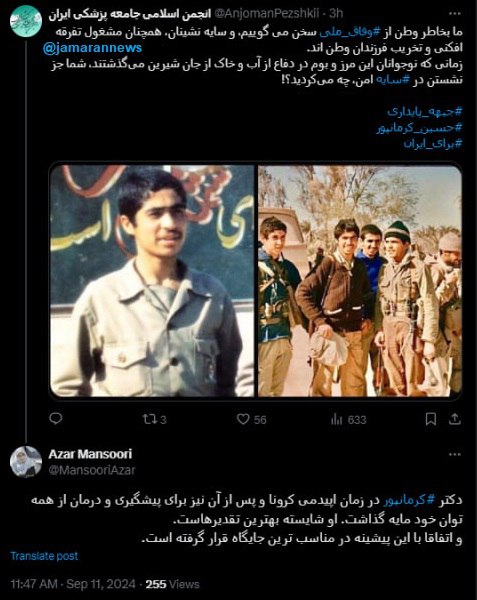Open the 11:47 AM Sep 11, 2024 timestamp
The height and width of the screenshot is (600, 477).
(73, 584)
